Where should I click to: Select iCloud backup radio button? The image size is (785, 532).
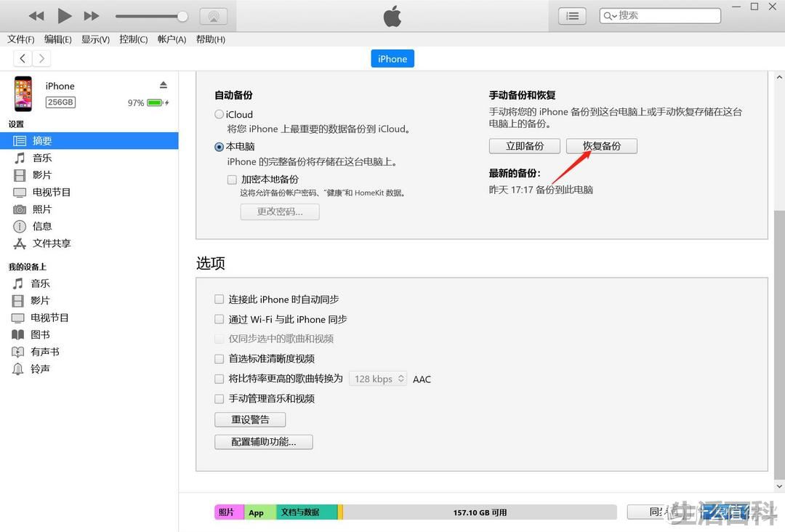[x=219, y=114]
